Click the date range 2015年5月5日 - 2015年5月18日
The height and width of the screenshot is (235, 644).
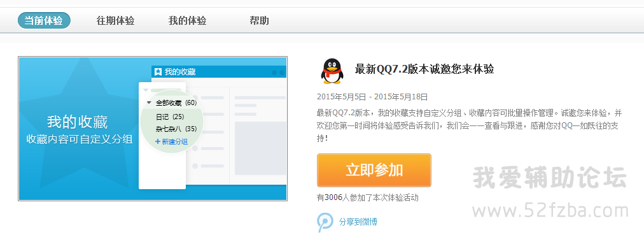point(372,97)
